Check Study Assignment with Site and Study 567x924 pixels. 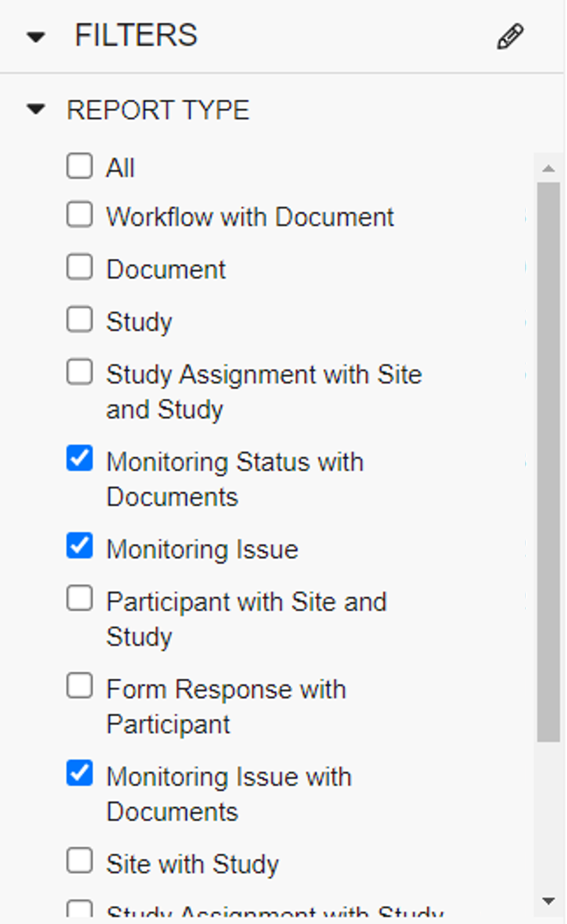79,372
